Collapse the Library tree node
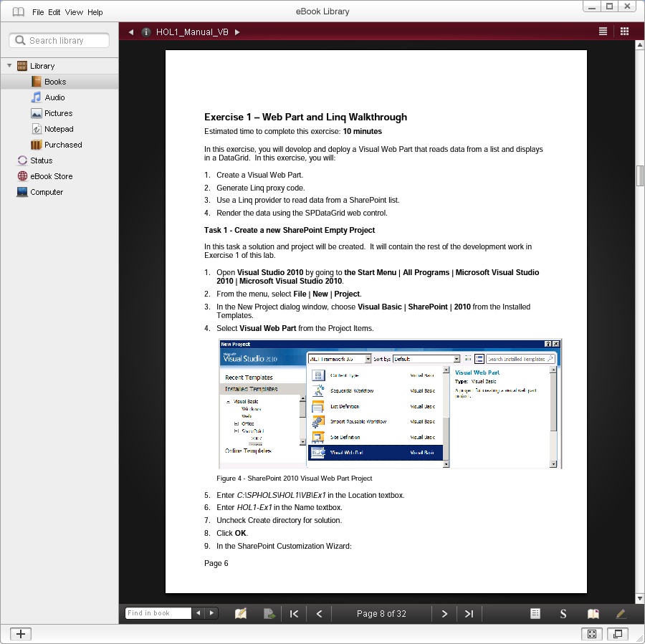 coord(9,66)
